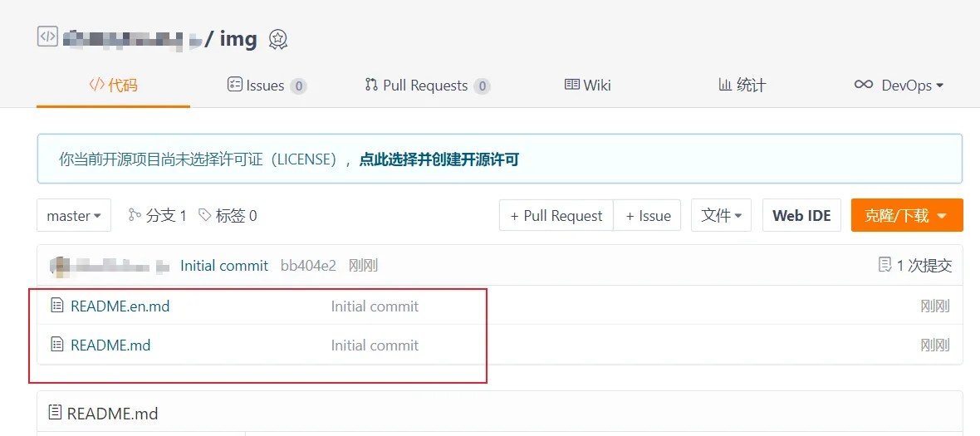This screenshot has height=436, width=980.
Task: Click the repository code icon beside the title
Action: [x=47, y=37]
